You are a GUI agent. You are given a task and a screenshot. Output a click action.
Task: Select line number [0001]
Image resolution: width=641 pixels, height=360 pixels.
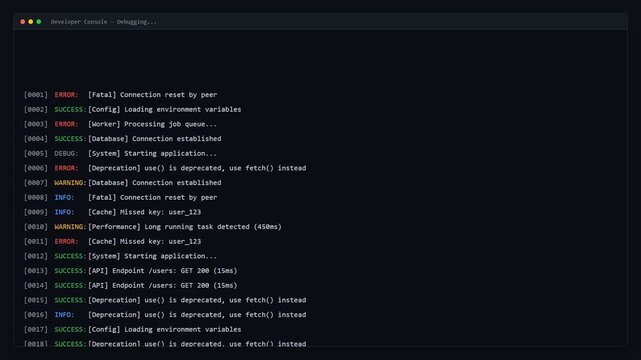[36, 95]
